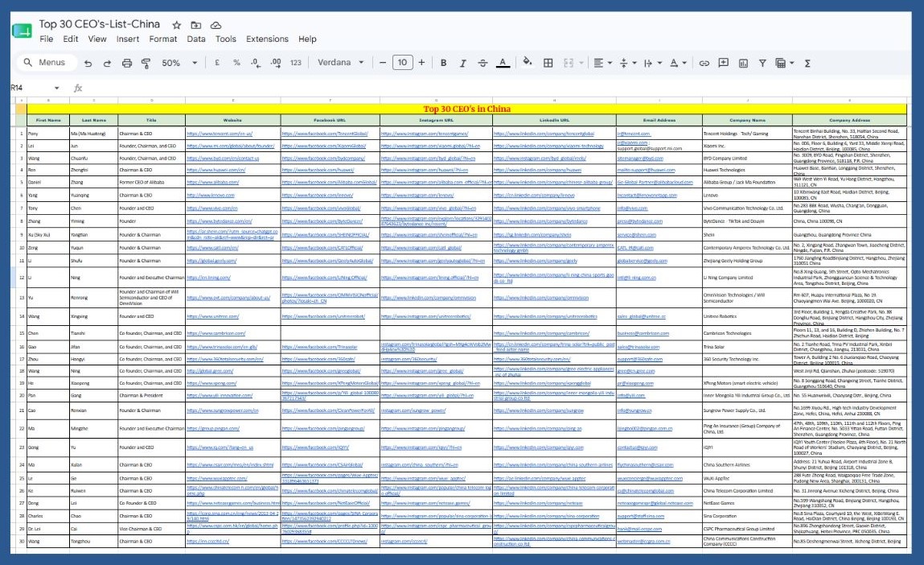Screen dimensions: 924x565
Task: Open the View menu
Action: 97,39
